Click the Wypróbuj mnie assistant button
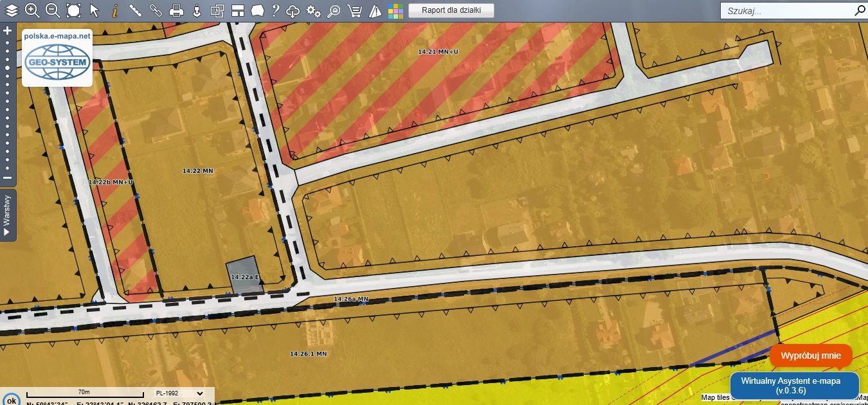 (810, 355)
